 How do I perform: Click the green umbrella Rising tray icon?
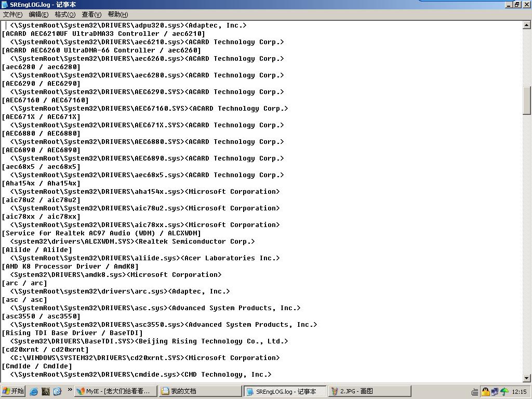point(504,392)
